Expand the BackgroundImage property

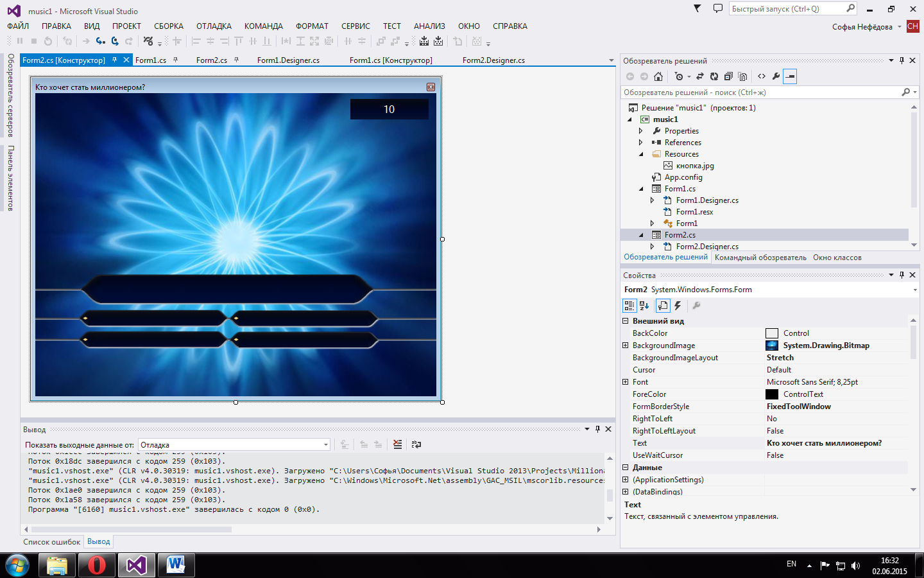(x=626, y=346)
